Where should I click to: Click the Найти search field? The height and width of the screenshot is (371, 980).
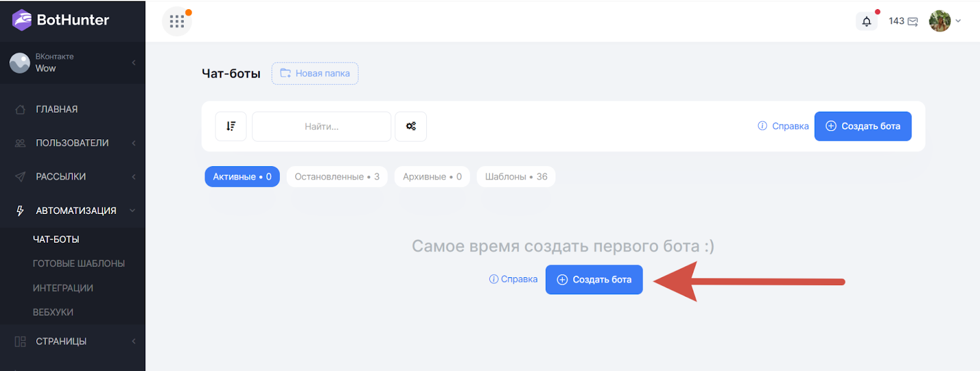tap(322, 126)
